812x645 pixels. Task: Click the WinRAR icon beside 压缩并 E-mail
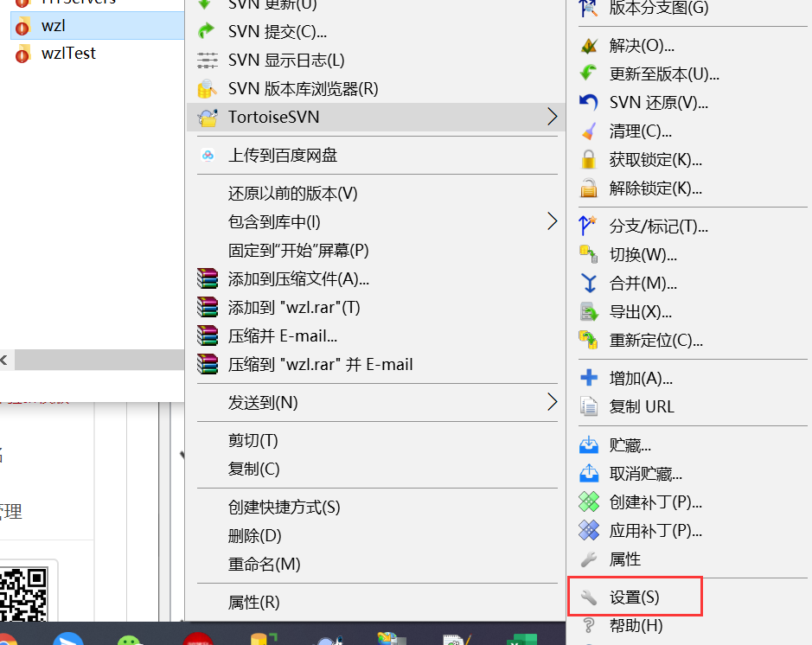point(208,335)
